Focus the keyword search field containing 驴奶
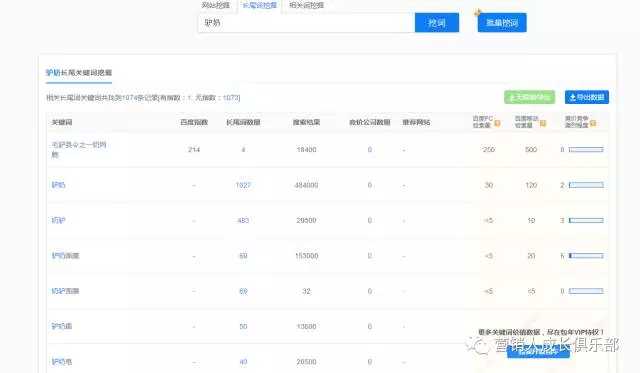Screen dimensions: 640x373 306,22
